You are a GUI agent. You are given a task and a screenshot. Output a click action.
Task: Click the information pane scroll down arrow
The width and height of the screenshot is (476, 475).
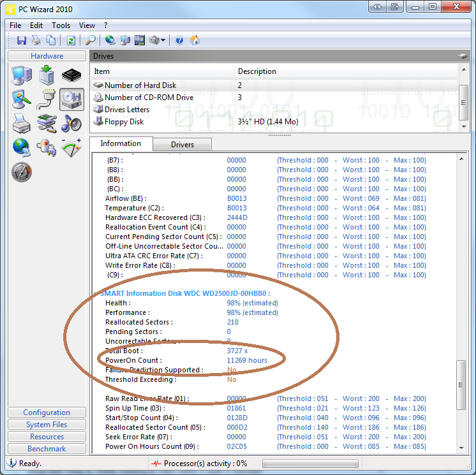(461, 448)
